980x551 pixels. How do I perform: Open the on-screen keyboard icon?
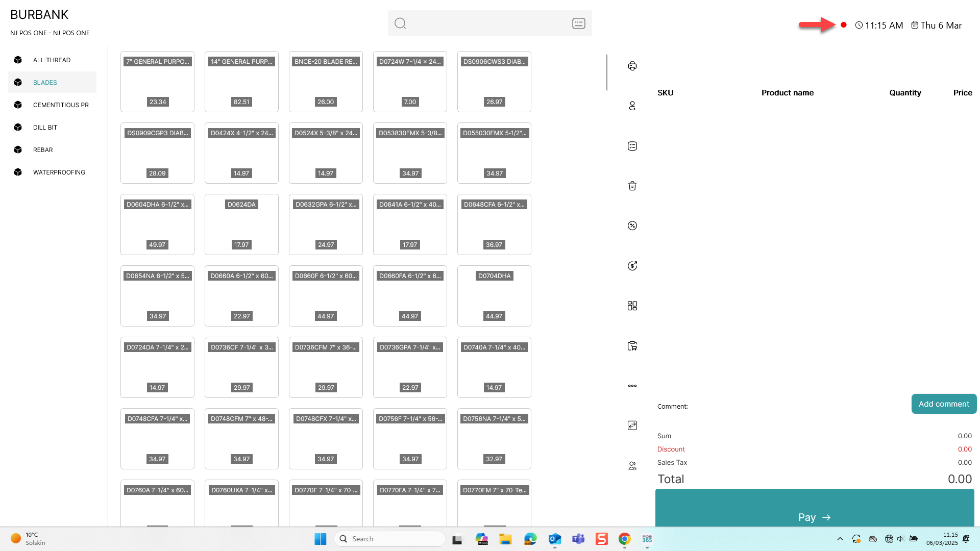tap(579, 23)
